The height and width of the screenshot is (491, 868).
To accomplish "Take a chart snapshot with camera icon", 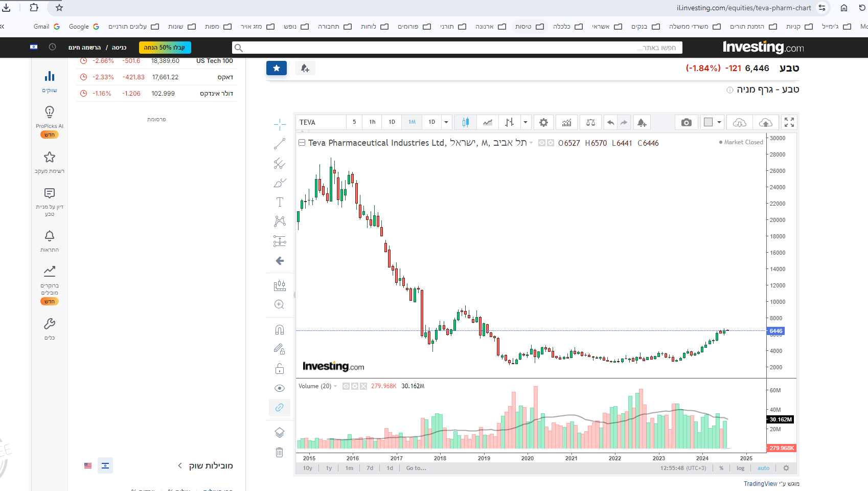I will click(687, 122).
